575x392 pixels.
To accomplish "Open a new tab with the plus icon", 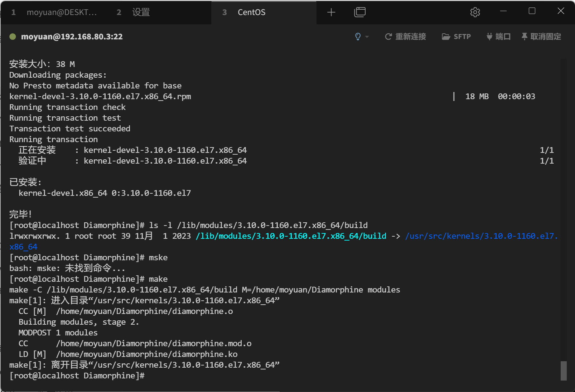I will 331,13.
